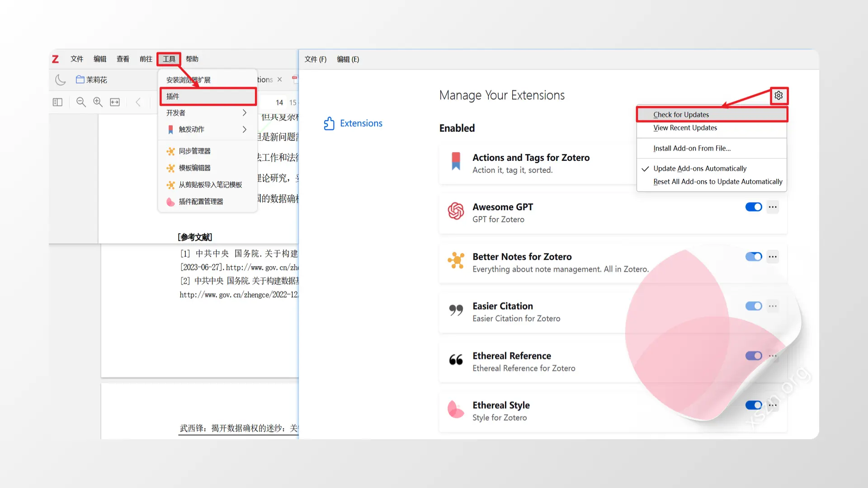Choose Install Add-on From File...
868x488 pixels.
[712, 148]
